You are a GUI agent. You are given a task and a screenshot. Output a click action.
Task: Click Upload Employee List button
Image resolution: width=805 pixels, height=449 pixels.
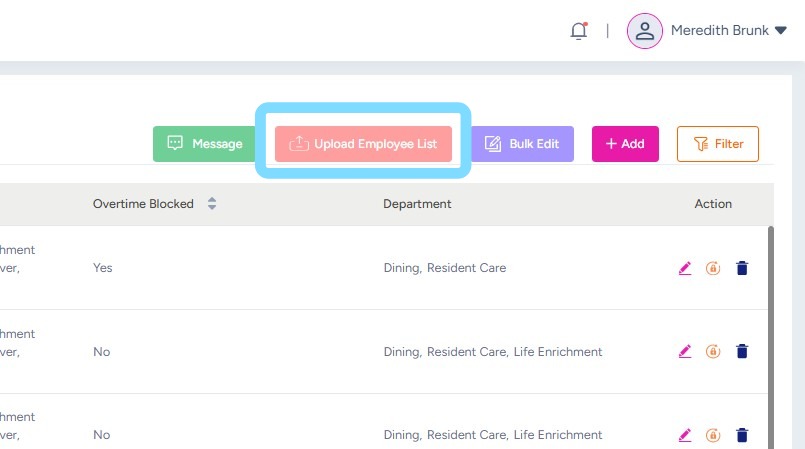point(363,144)
